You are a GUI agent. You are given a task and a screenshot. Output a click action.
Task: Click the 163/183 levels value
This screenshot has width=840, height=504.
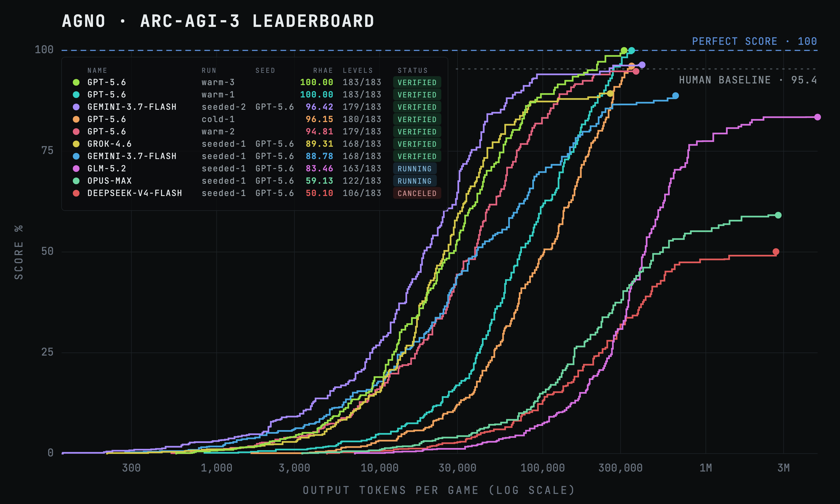[x=362, y=169]
